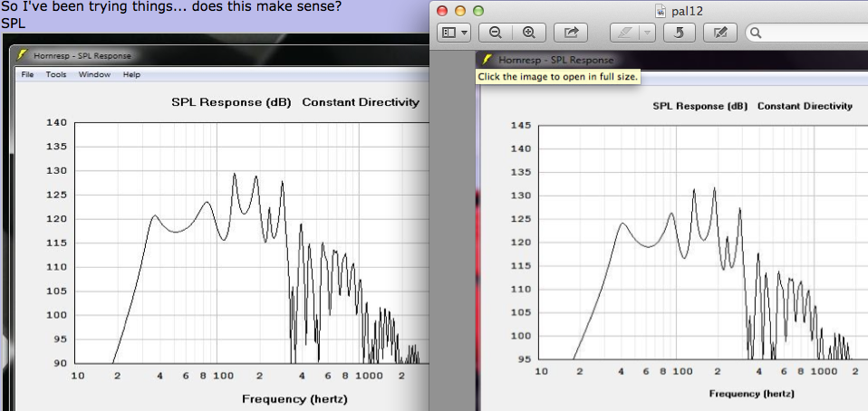
Task: Minimize the pal12 window with yellow button
Action: 459,11
